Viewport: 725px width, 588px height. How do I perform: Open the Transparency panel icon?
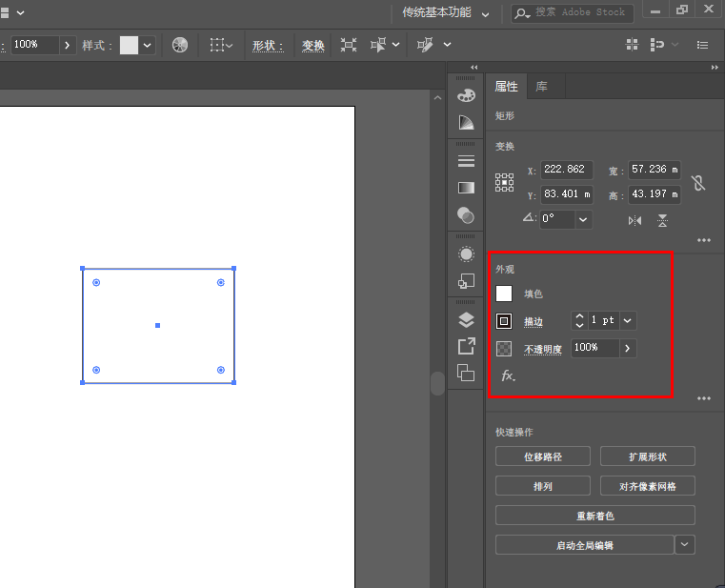tap(466, 215)
